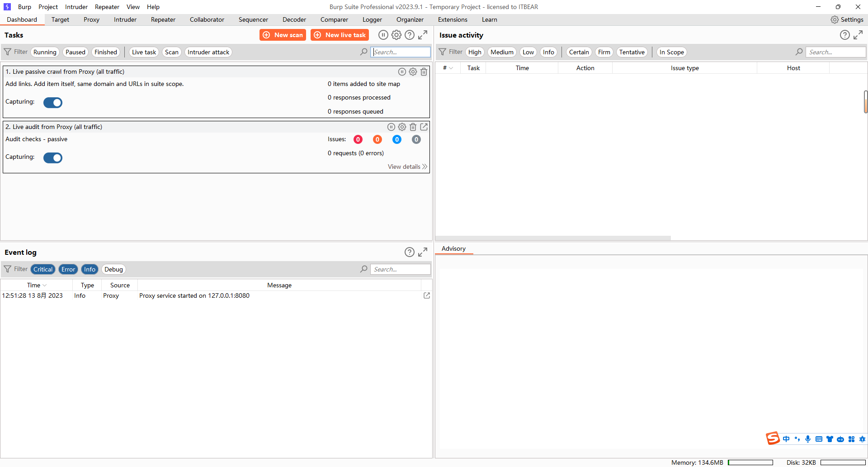Open settings for Live audit task
This screenshot has height=467, width=868.
402,127
